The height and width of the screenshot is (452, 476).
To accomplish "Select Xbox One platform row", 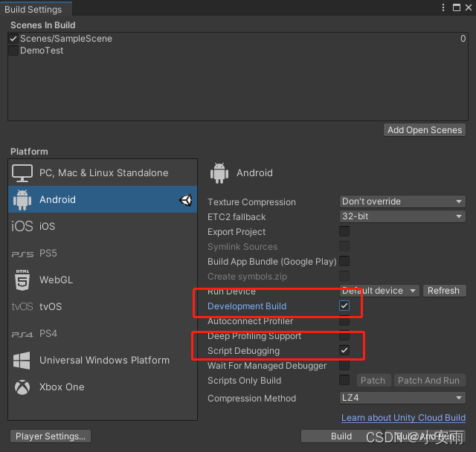I will (x=103, y=387).
